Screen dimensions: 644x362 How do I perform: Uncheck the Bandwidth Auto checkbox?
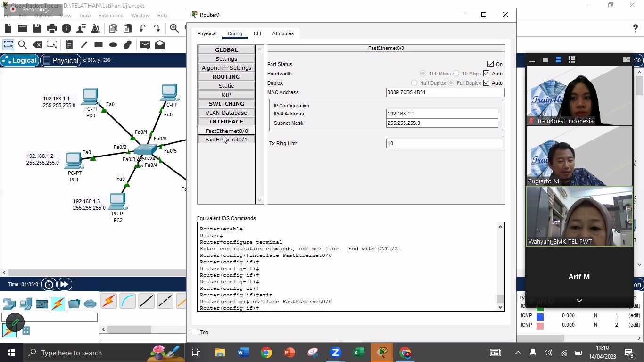[486, 74]
